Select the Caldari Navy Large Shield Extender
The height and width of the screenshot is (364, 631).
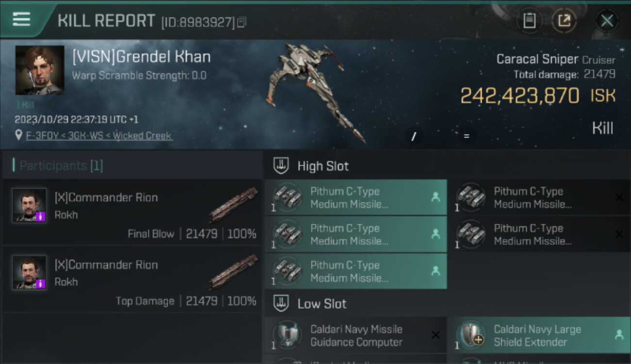pos(538,335)
